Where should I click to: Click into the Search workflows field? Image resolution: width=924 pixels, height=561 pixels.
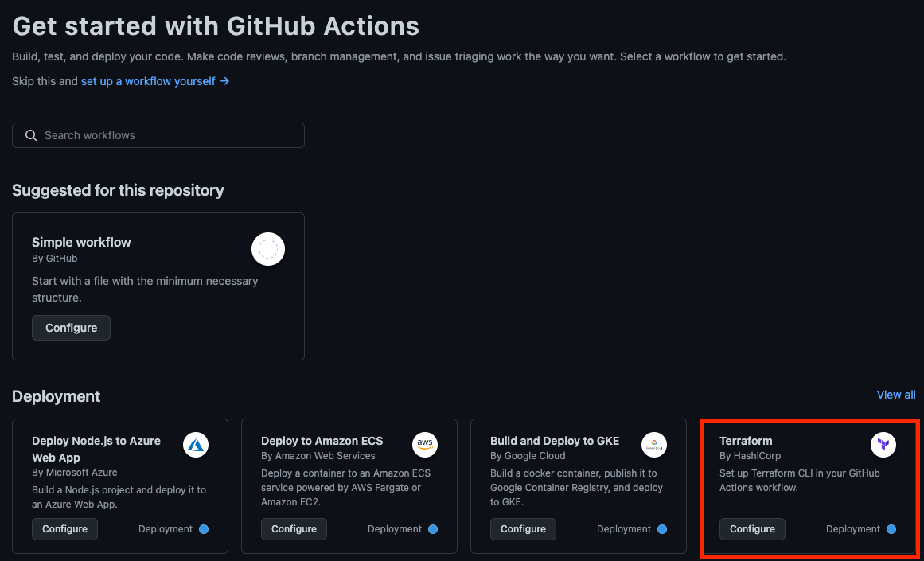pos(158,135)
